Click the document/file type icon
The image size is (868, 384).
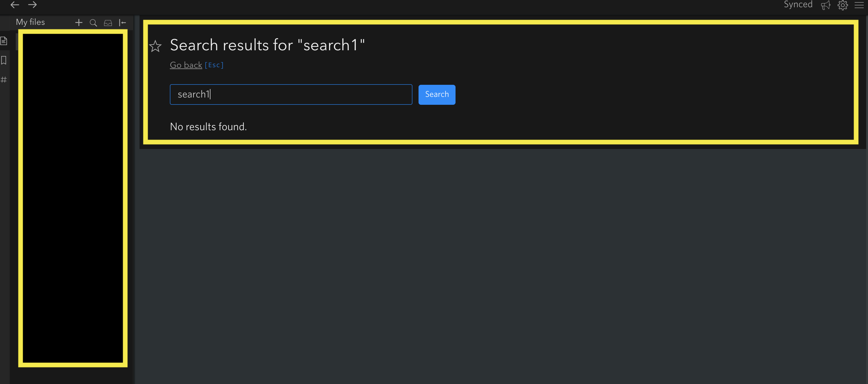tap(5, 41)
